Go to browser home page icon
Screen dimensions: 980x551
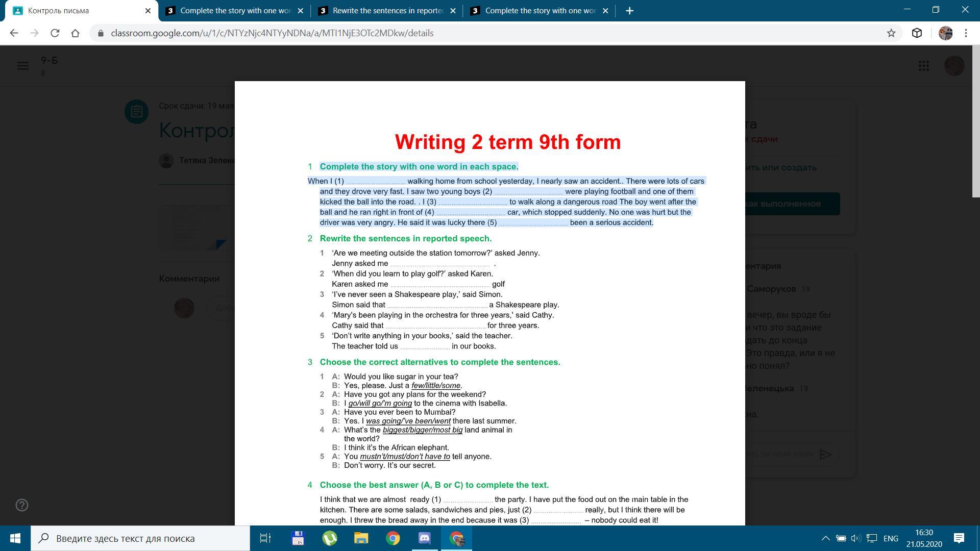point(75,33)
